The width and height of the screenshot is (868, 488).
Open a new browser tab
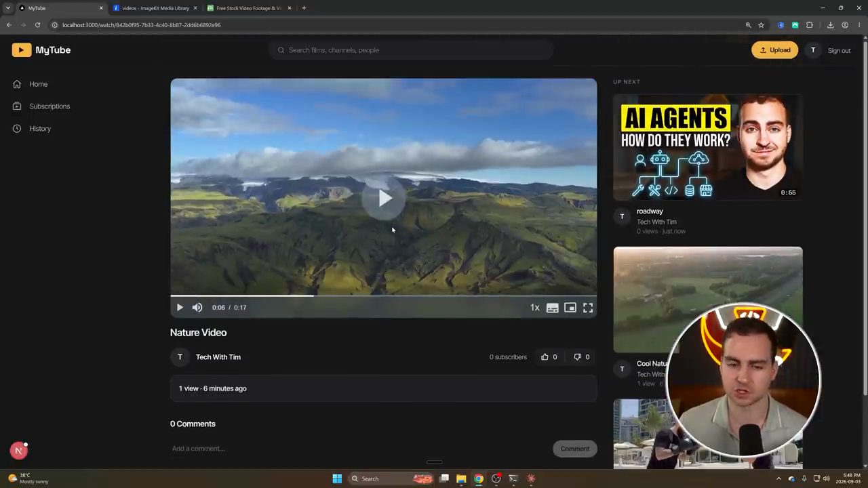coord(304,8)
